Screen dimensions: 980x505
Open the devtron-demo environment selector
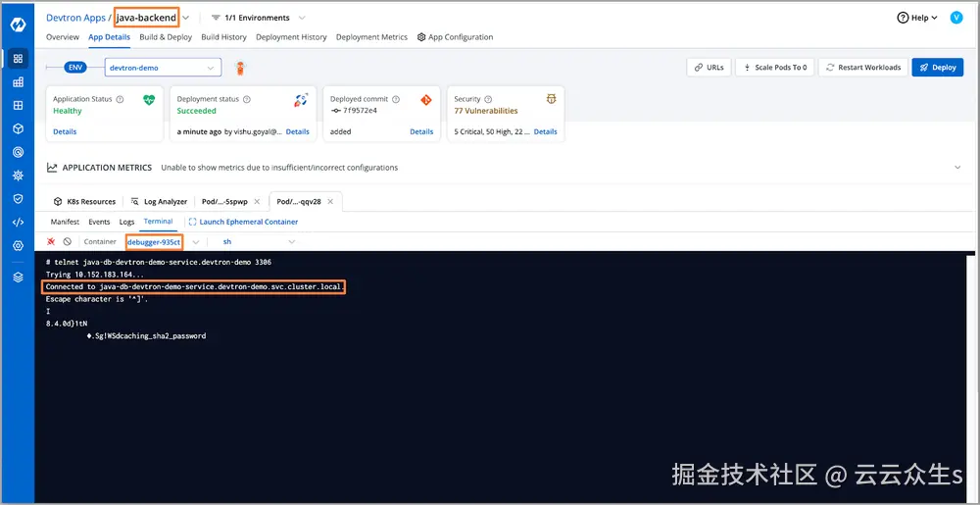[163, 68]
